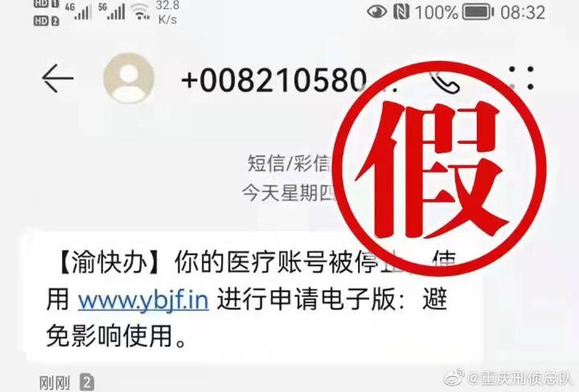Tap the battery icon in status bar
The height and width of the screenshot is (392, 579).
tap(478, 12)
